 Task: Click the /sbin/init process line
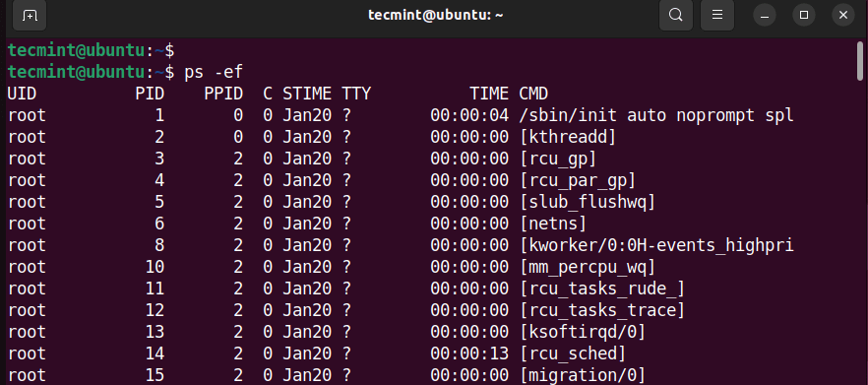pos(401,115)
